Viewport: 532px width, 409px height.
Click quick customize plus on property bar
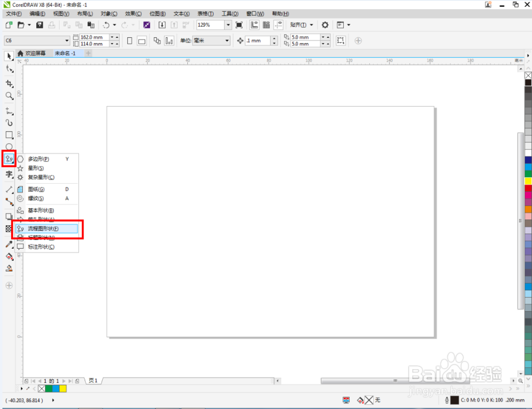[x=358, y=41]
